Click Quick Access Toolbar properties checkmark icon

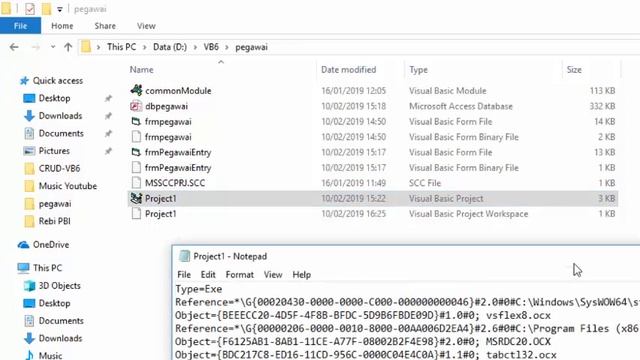coord(30,9)
